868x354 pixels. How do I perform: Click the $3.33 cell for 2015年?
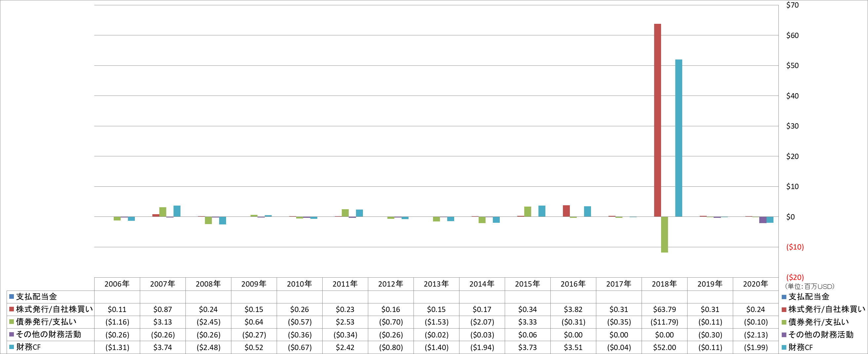pos(528,322)
